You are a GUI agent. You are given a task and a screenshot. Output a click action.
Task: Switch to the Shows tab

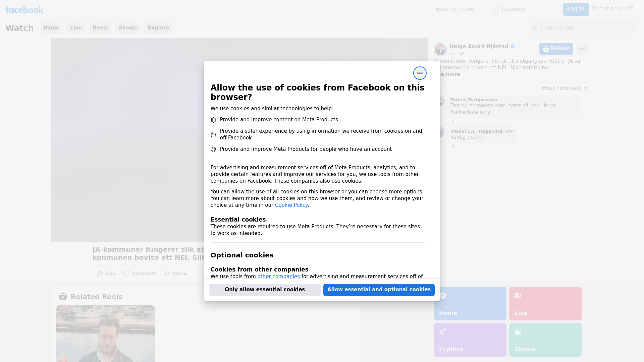pyautogui.click(x=128, y=28)
